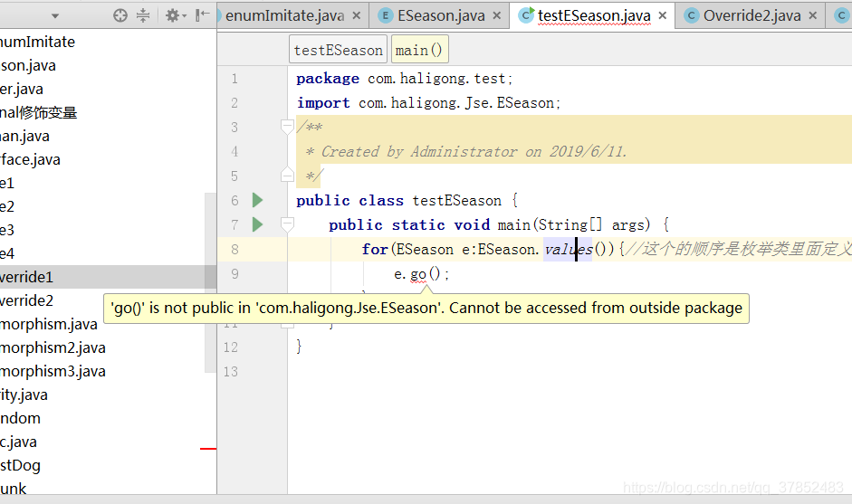
Task: Click the main() breadcrumb
Action: [419, 50]
